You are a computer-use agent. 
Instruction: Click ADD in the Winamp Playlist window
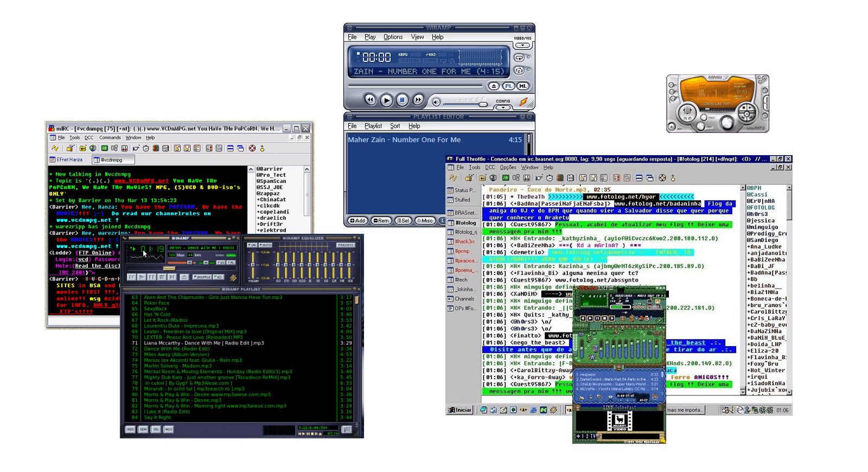(x=130, y=429)
